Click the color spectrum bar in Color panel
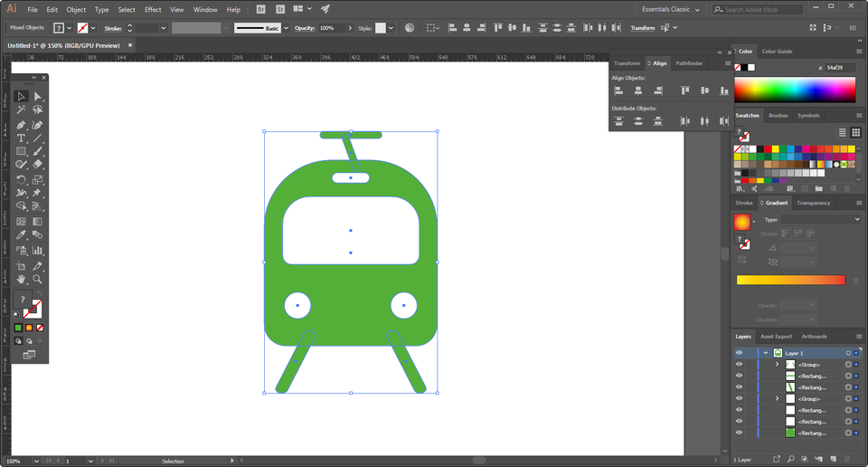This screenshot has height=467, width=868. pos(794,90)
